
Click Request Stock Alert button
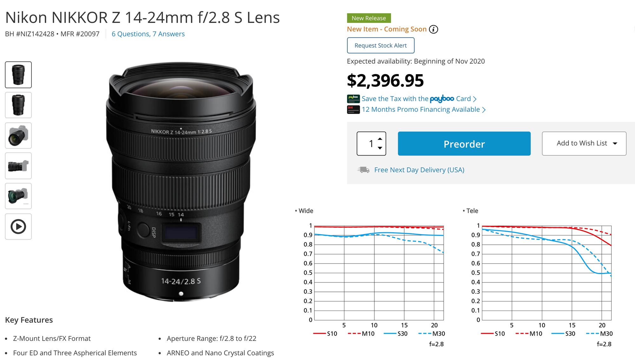[380, 45]
